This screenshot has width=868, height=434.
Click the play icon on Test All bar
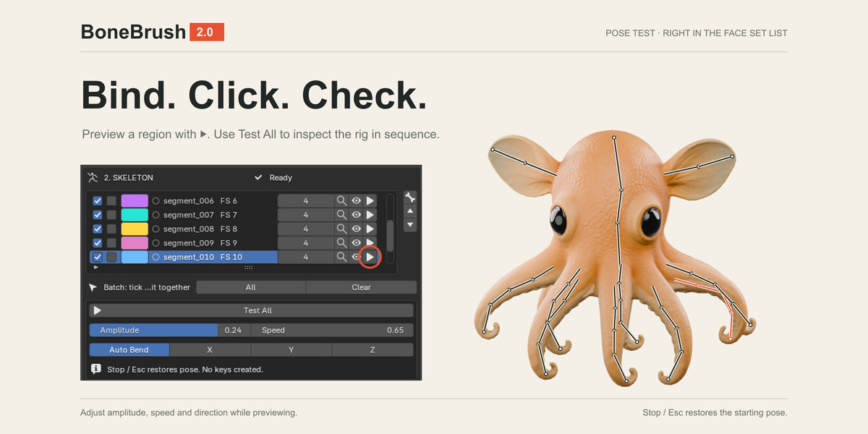coord(97,310)
